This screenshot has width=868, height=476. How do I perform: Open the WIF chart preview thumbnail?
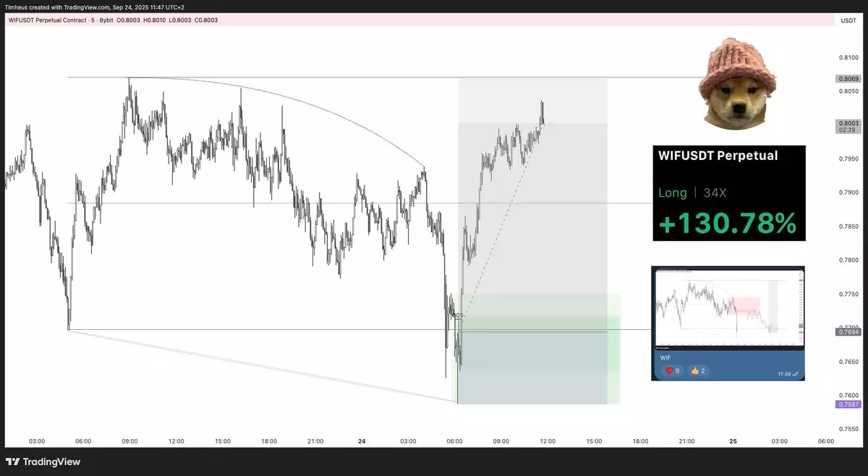(728, 307)
